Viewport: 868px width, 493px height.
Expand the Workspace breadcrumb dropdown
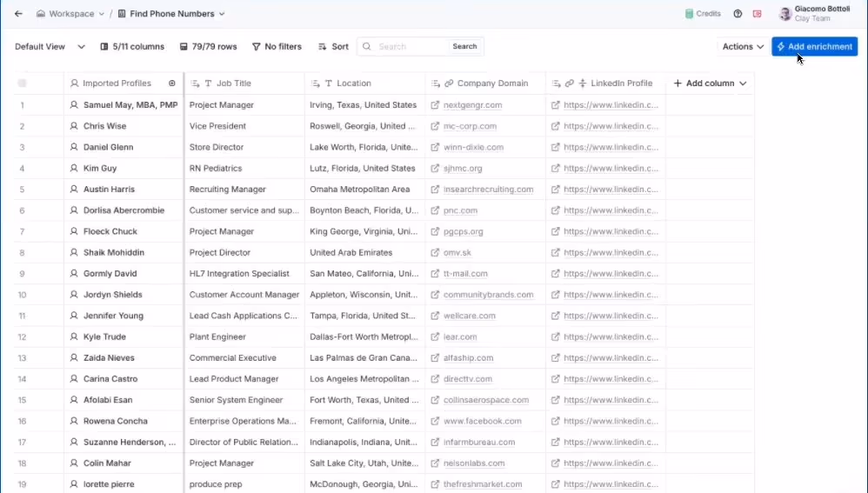101,14
